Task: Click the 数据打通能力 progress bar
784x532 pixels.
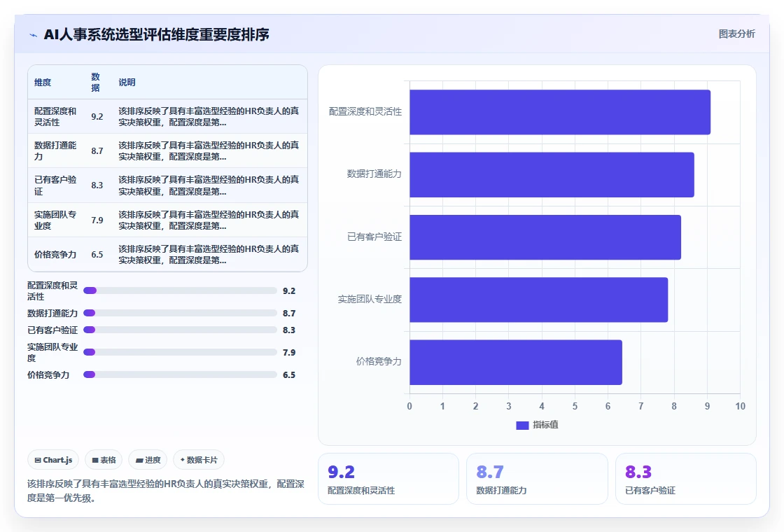Action: coord(180,313)
